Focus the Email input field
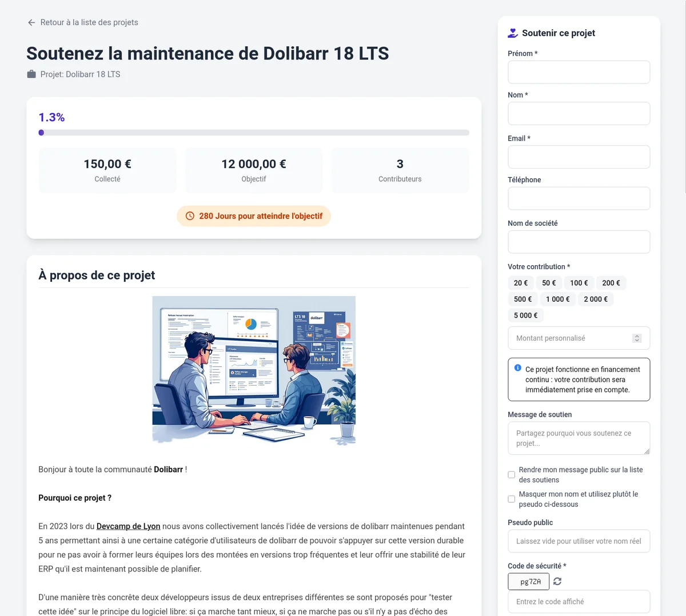 (579, 157)
